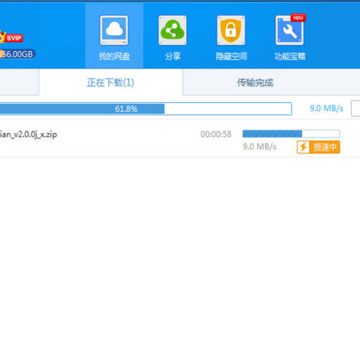This screenshot has width=360, height=360.
Task: Open the 隐藏空间 padlock icon
Action: coord(231,30)
